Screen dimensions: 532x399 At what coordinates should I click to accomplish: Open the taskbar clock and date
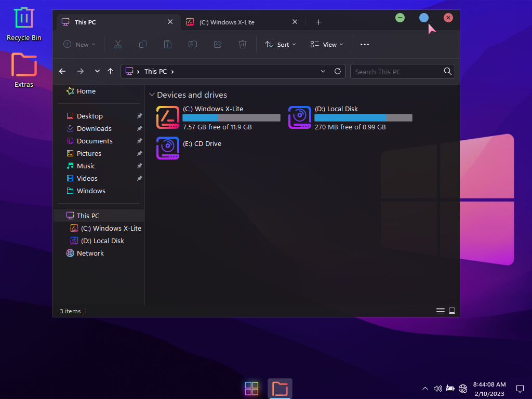(x=489, y=389)
